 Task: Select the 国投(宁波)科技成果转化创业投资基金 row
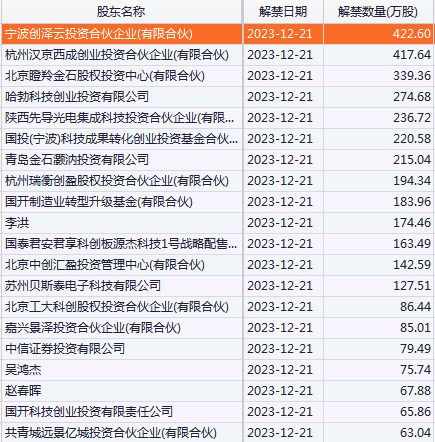(x=217, y=139)
